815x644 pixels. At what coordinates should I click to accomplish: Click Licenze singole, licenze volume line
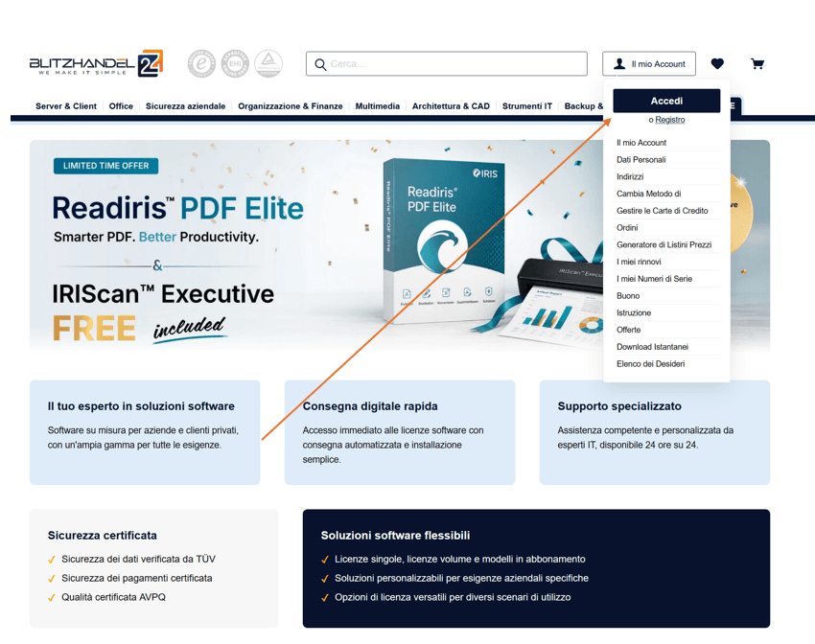point(459,559)
